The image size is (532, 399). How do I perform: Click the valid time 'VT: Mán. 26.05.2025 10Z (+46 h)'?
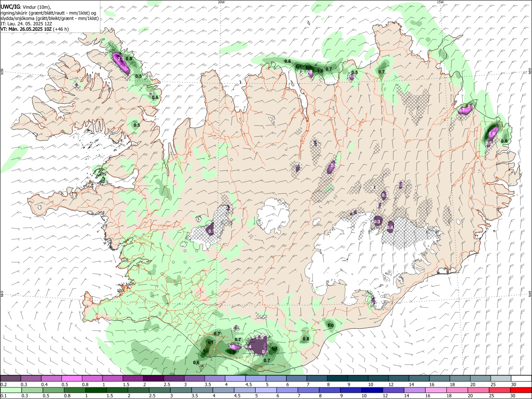pyautogui.click(x=34, y=29)
